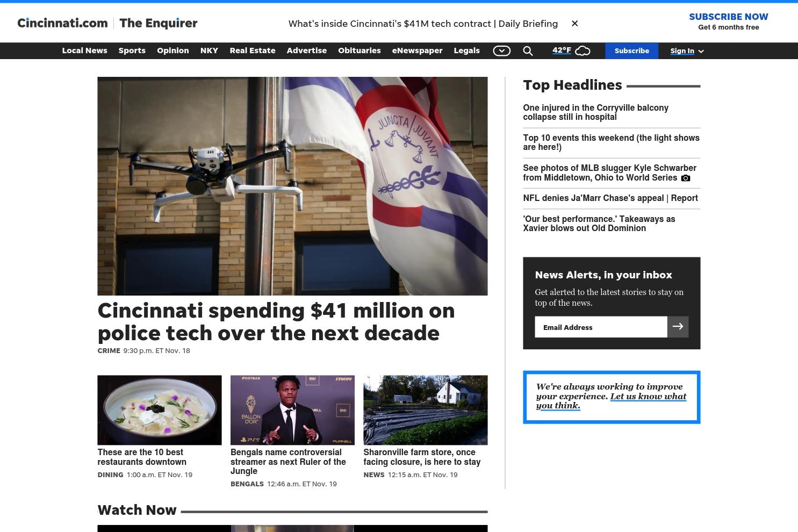Open the Local News section

click(x=84, y=51)
